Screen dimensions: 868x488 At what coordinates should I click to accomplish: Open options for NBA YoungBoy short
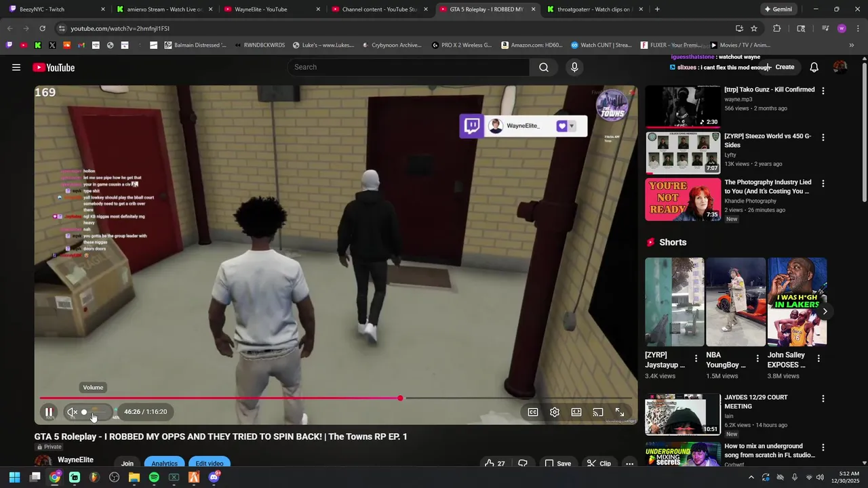click(x=757, y=359)
